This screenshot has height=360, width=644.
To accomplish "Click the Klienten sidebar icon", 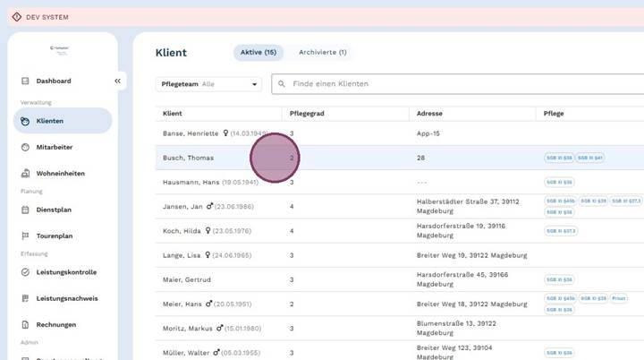I will click(25, 121).
